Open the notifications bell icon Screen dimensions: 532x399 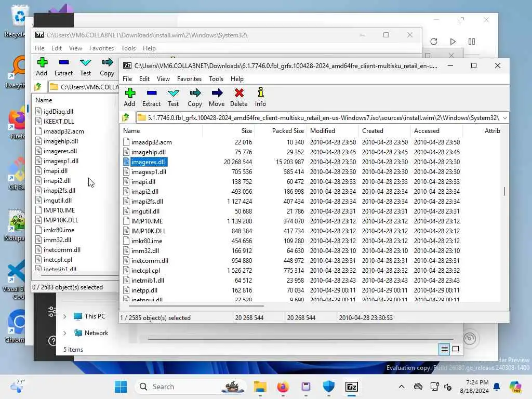(x=497, y=387)
